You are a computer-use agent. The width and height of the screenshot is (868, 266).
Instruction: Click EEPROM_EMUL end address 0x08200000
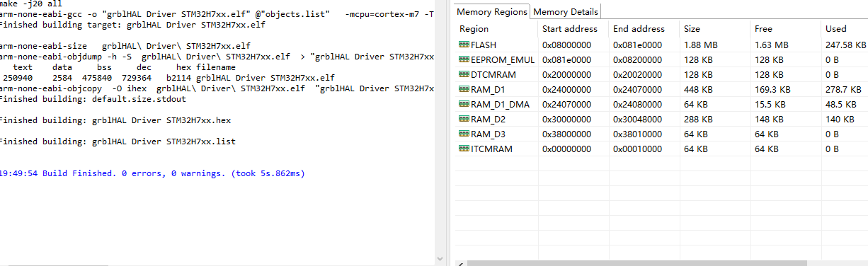point(637,59)
